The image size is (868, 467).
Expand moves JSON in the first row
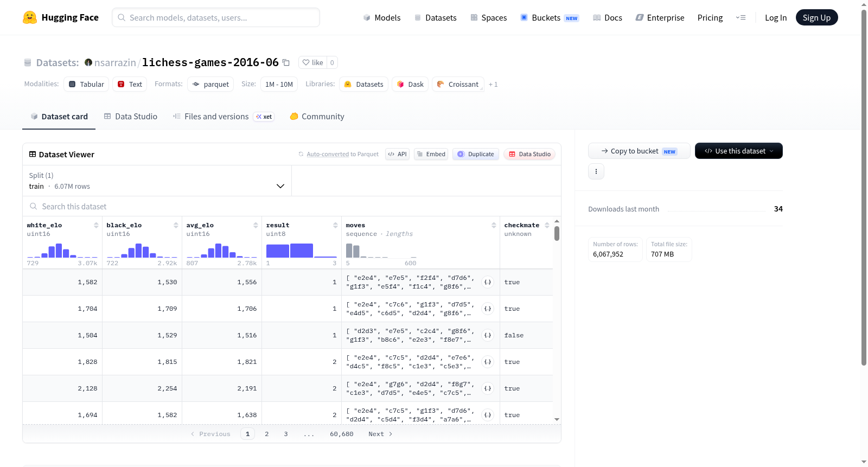[x=488, y=282]
